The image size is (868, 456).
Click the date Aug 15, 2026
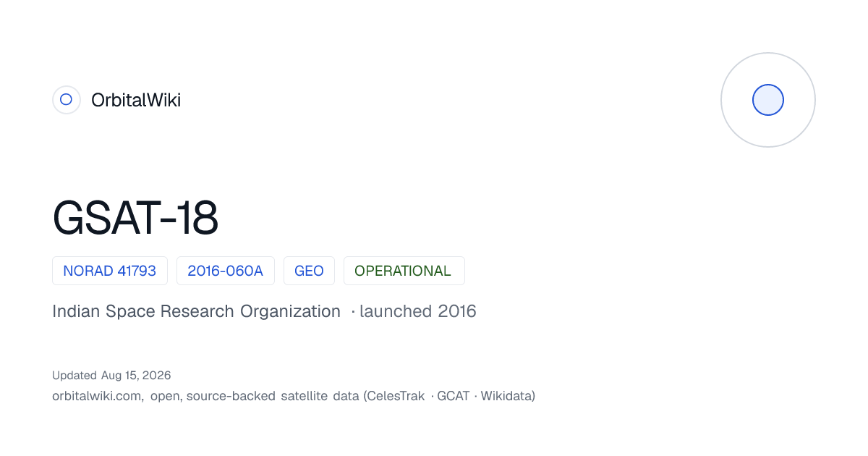click(x=135, y=375)
